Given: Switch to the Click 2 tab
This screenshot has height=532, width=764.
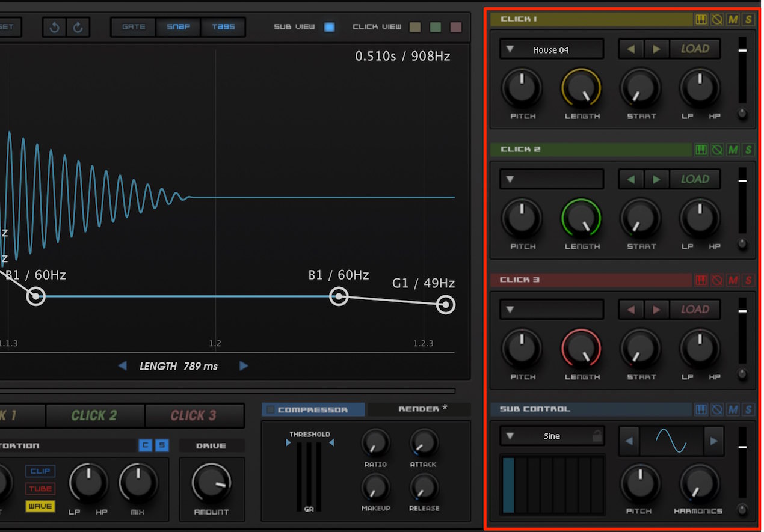Looking at the screenshot, I should [x=94, y=415].
